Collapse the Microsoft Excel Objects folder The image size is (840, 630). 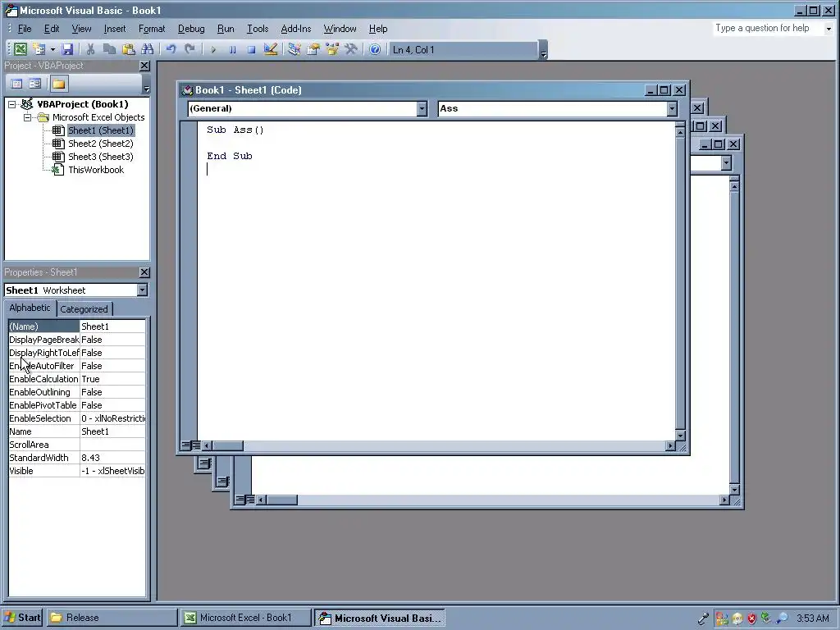(x=27, y=117)
